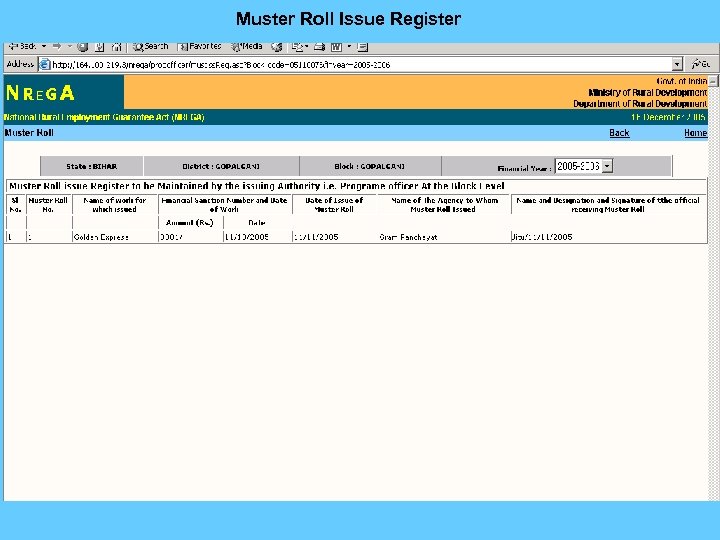Click the 'Amount (Rs.)' column header
720x540 pixels.
(190, 223)
